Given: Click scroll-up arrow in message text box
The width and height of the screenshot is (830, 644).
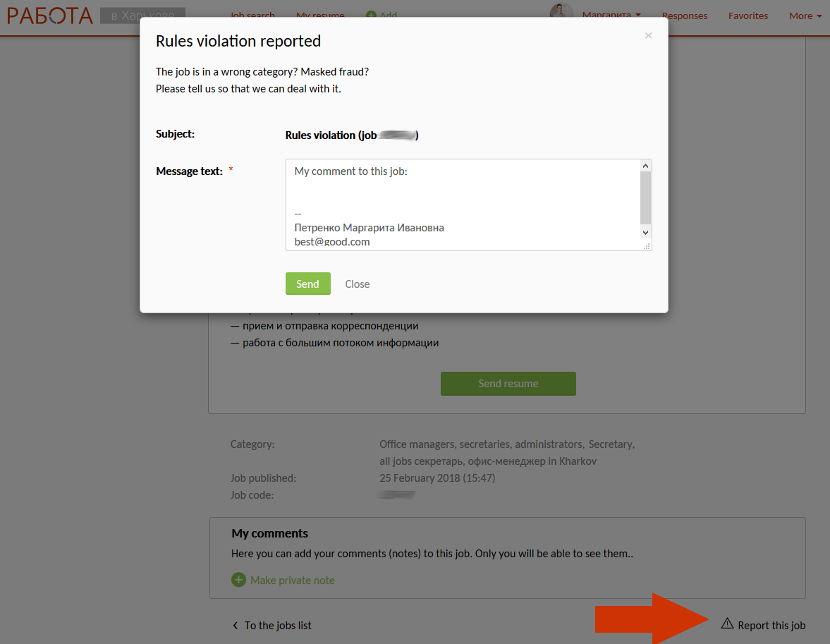Looking at the screenshot, I should (x=645, y=165).
